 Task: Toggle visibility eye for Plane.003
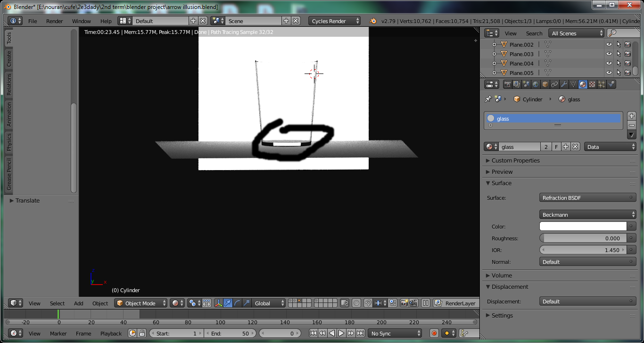click(609, 54)
